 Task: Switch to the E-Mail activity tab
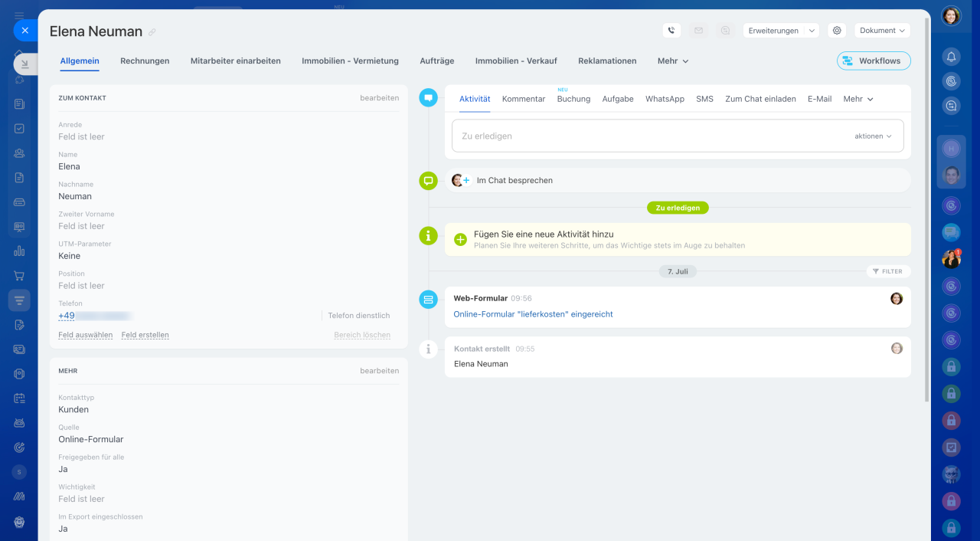tap(819, 99)
